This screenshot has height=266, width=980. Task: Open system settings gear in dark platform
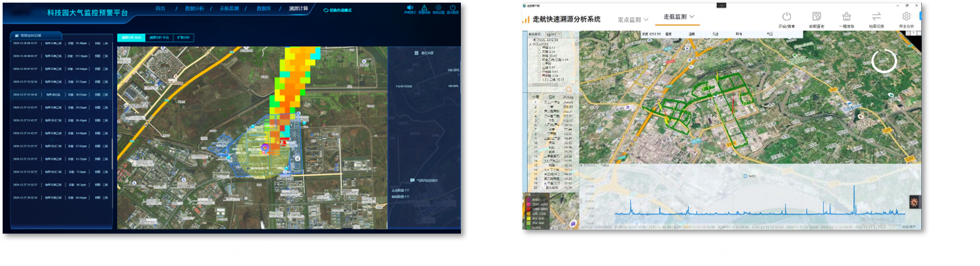point(438,8)
